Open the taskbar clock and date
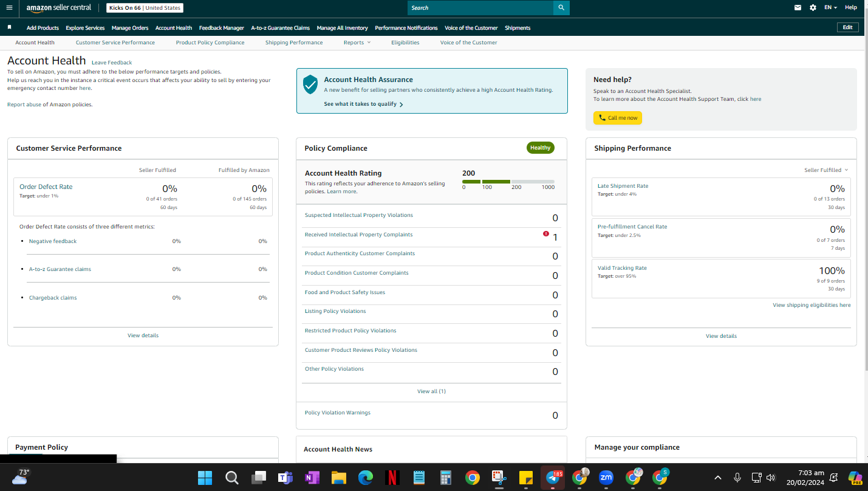Viewport: 868px width, 491px height. pyautogui.click(x=806, y=478)
